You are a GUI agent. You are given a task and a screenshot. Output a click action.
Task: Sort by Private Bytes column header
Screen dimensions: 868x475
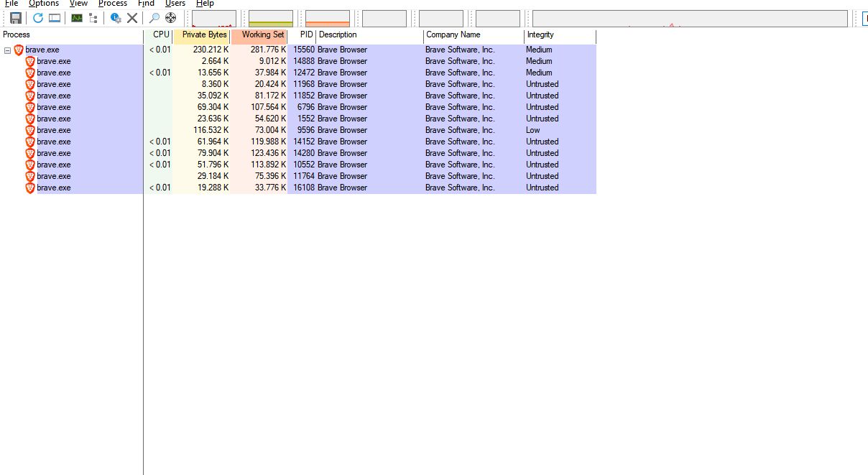pos(202,35)
